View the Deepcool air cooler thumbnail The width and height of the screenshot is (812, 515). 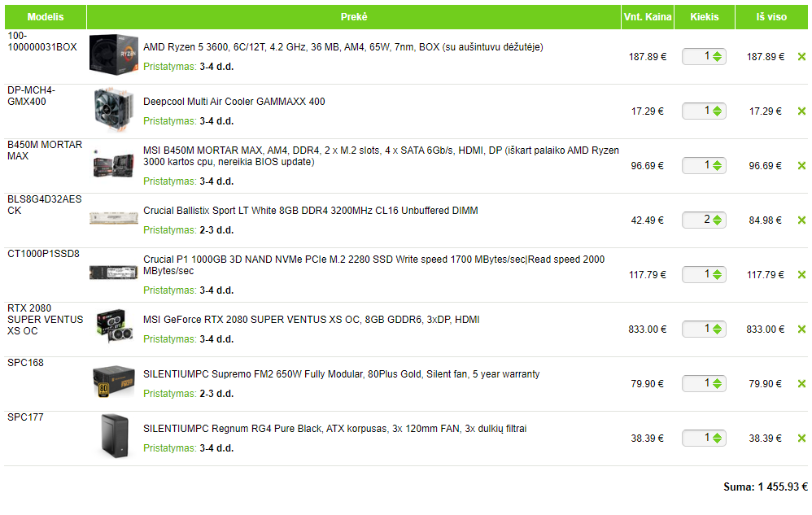click(114, 110)
